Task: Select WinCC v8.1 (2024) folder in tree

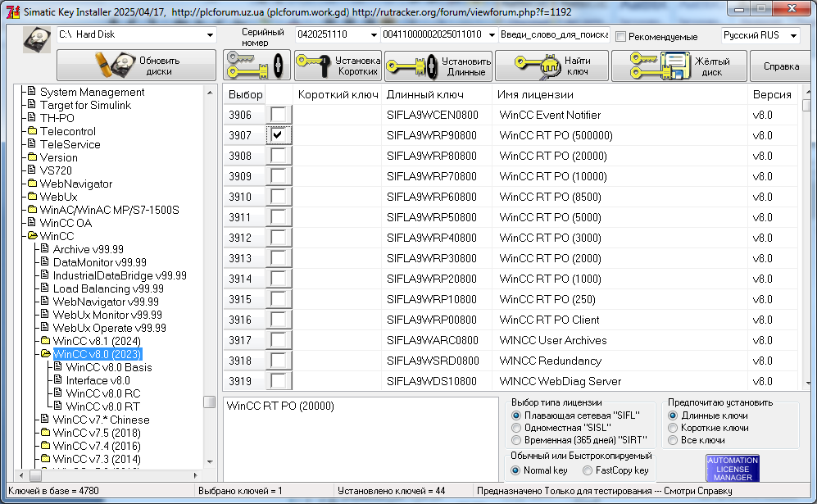Action: point(98,341)
